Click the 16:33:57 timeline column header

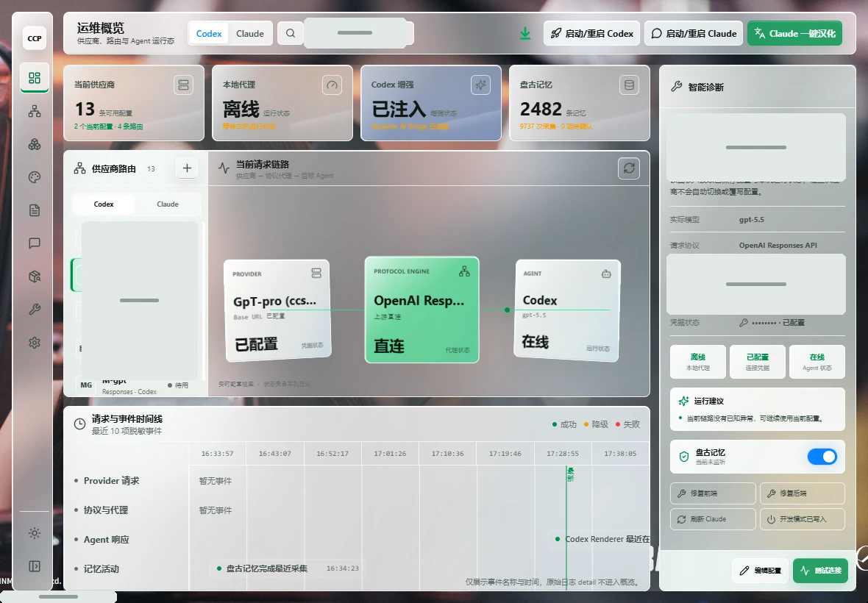(x=218, y=453)
